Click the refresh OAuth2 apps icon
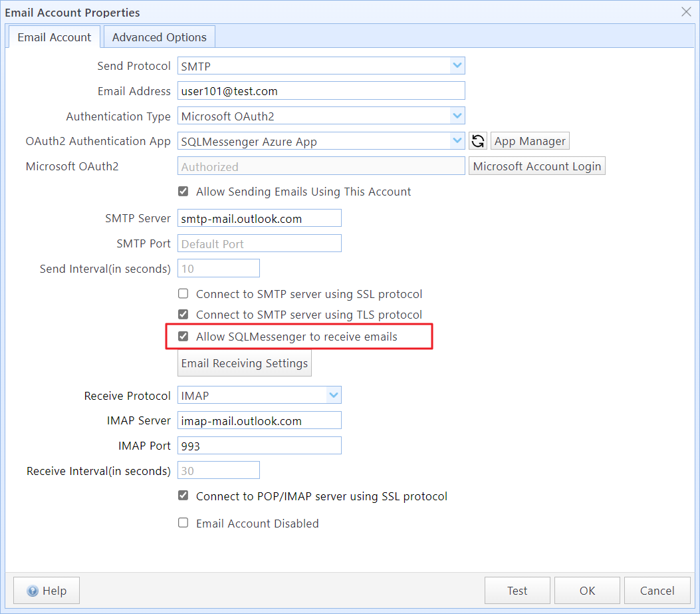Image resolution: width=700 pixels, height=614 pixels. coord(478,141)
